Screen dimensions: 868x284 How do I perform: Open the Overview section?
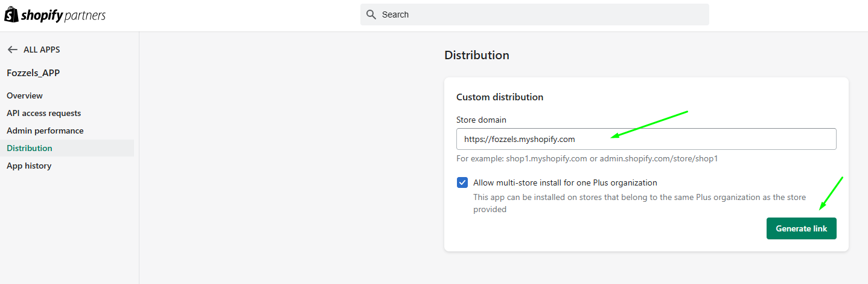coord(25,95)
